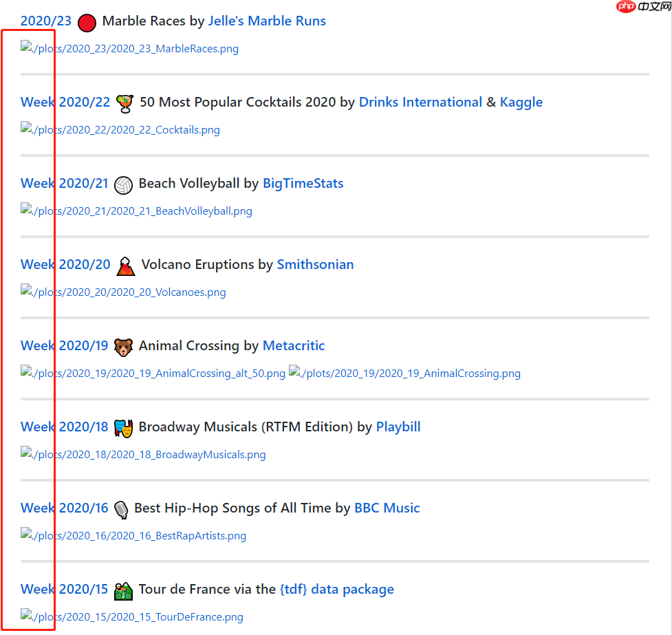
Task: Click the volleyball emoji icon
Action: tap(124, 184)
